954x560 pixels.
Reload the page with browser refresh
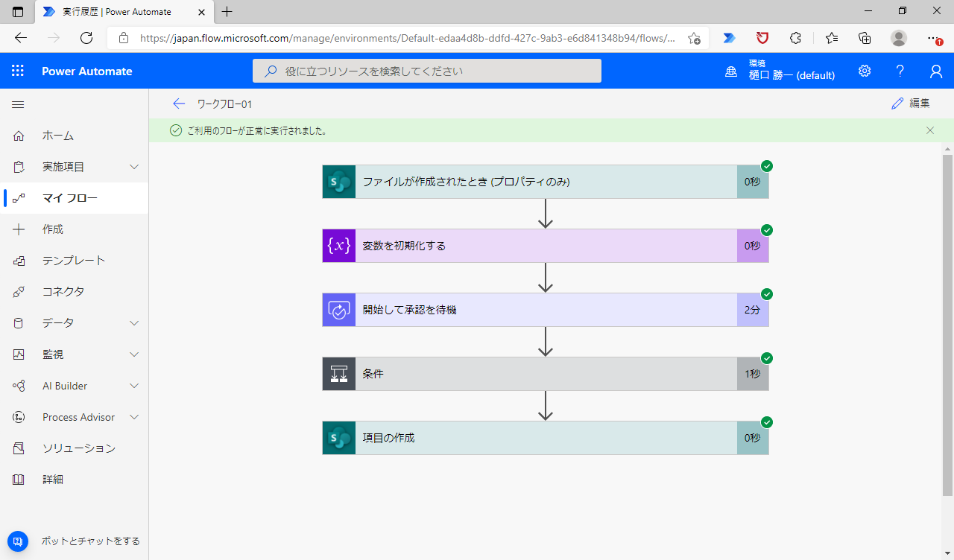coord(86,38)
